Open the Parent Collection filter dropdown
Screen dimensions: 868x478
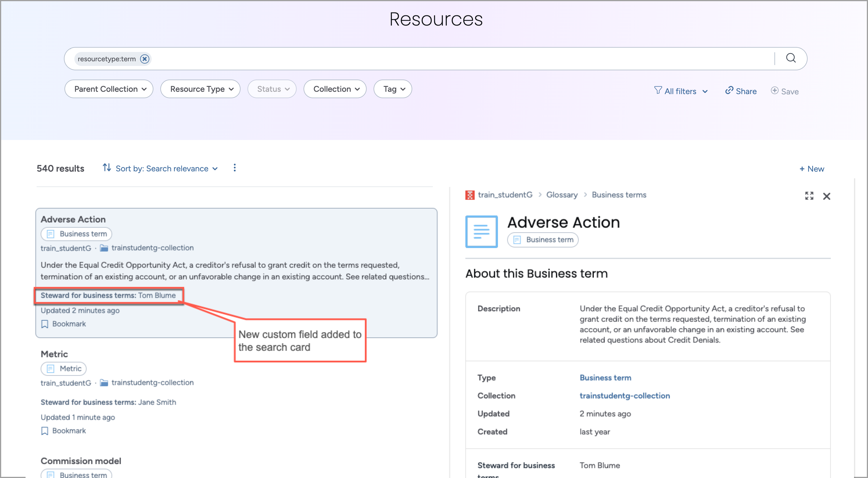click(109, 89)
